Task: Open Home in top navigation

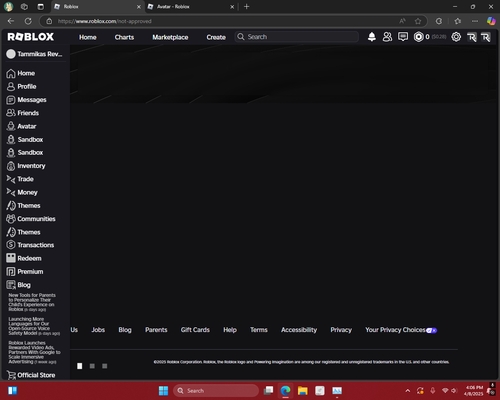Action: pyautogui.click(x=88, y=37)
